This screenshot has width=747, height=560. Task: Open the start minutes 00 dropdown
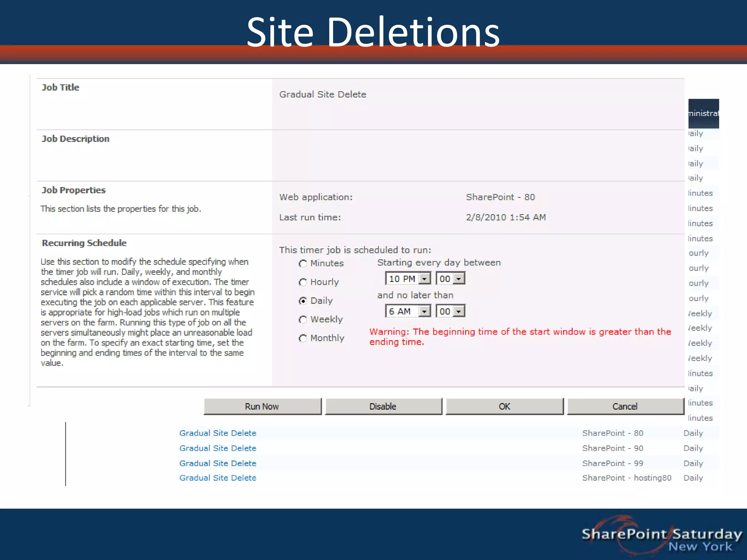pos(450,279)
